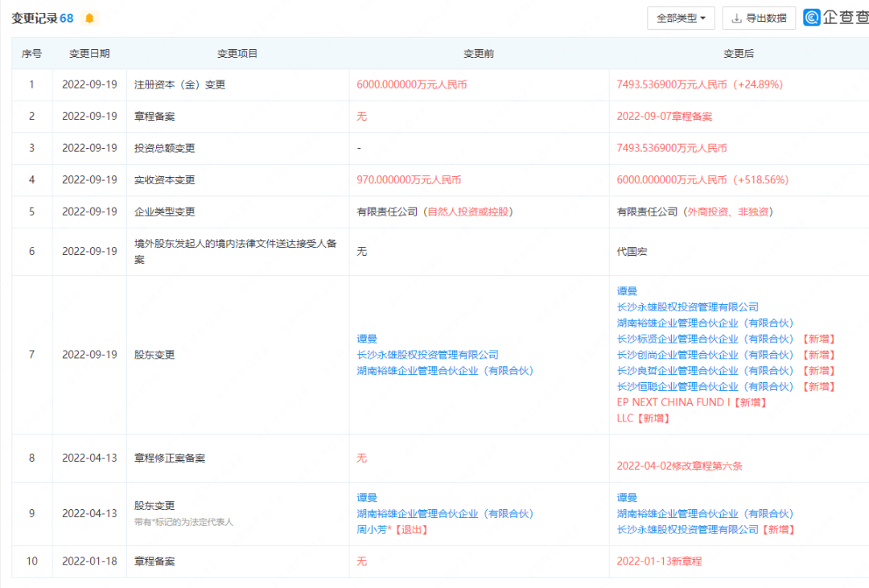
Task: Open 长沙创尚企业管理合伙企业 link
Action: [x=705, y=355]
